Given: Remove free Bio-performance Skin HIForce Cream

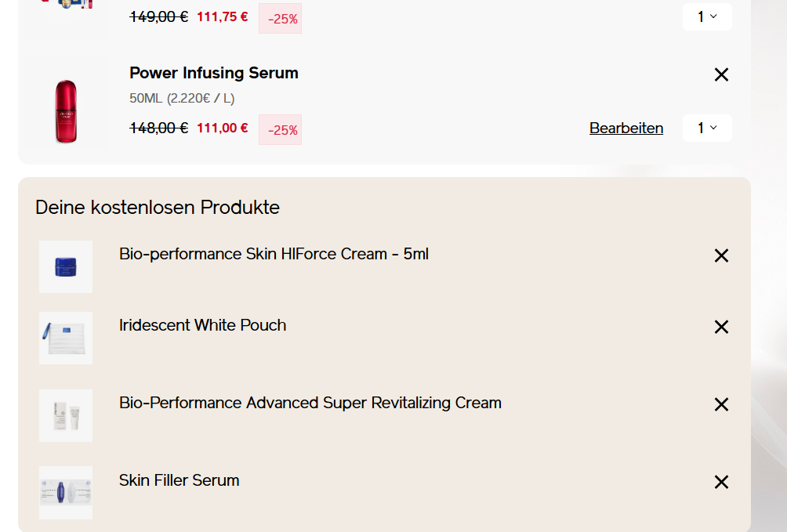Looking at the screenshot, I should [x=721, y=255].
